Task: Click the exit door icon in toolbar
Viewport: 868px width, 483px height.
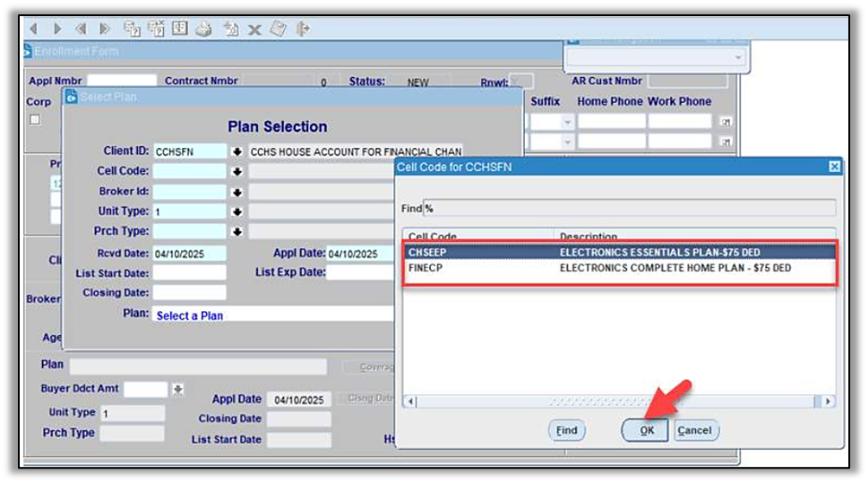Action: (x=303, y=29)
